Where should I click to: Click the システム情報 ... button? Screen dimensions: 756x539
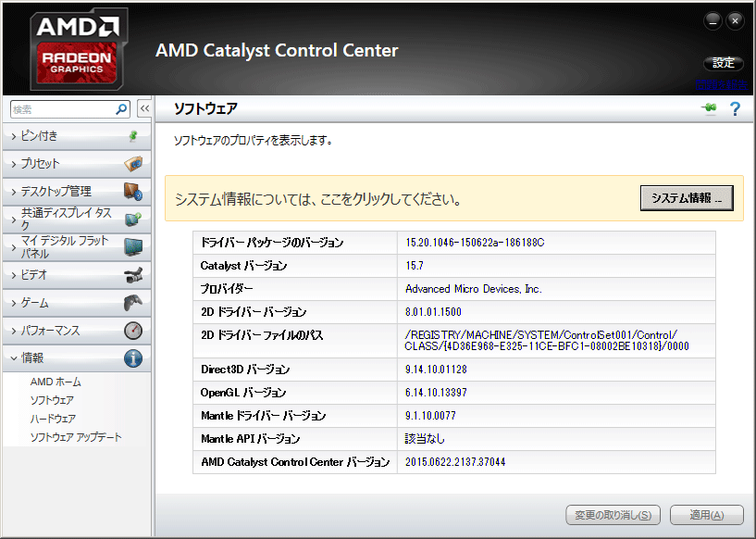coord(687,198)
